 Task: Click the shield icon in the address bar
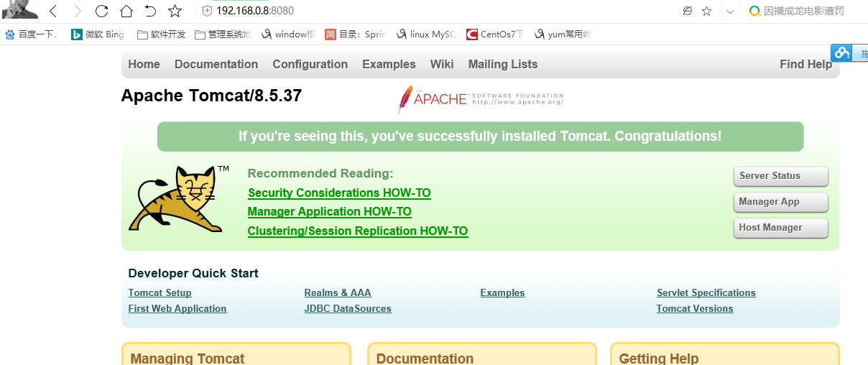tap(207, 11)
